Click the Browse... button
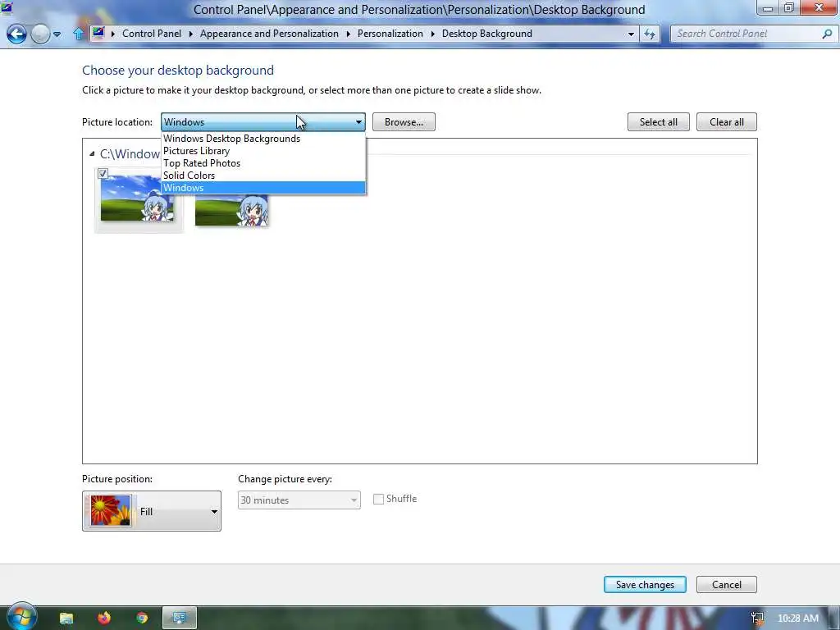 coord(404,122)
